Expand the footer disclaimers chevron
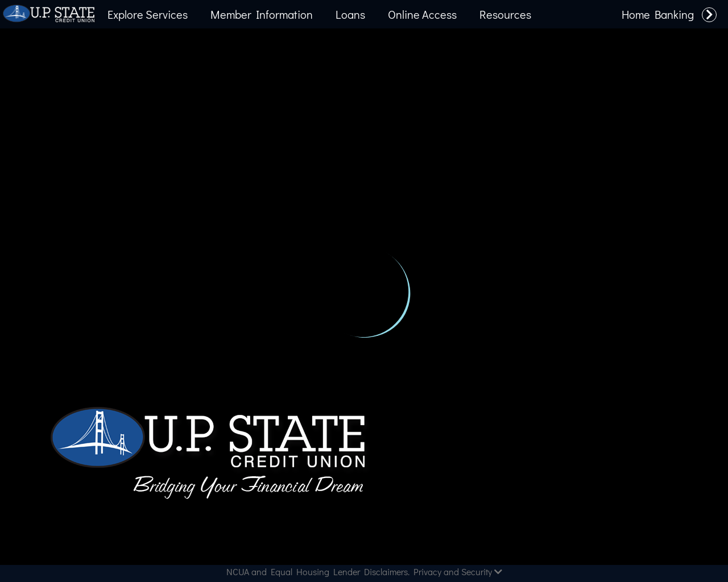The width and height of the screenshot is (728, 582). pyautogui.click(x=498, y=572)
